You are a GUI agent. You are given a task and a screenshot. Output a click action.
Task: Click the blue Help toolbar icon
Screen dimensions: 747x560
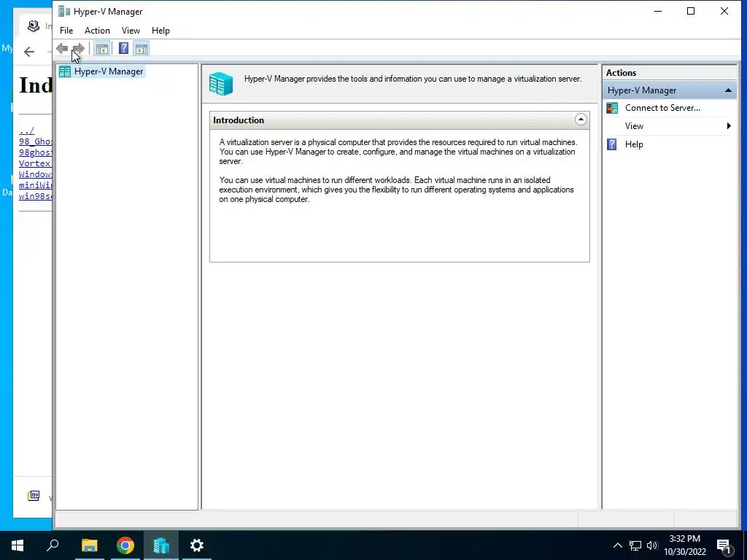tap(123, 49)
